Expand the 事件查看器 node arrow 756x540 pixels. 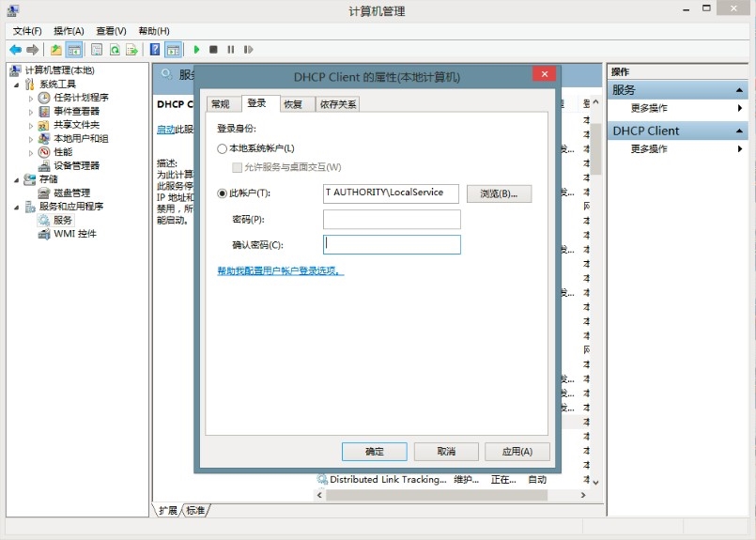pos(31,112)
